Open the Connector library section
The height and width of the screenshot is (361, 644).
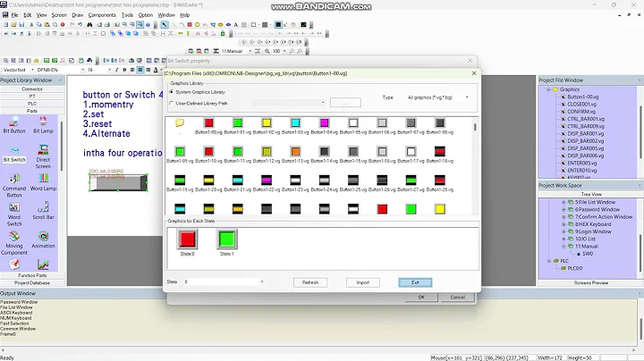coord(32,89)
